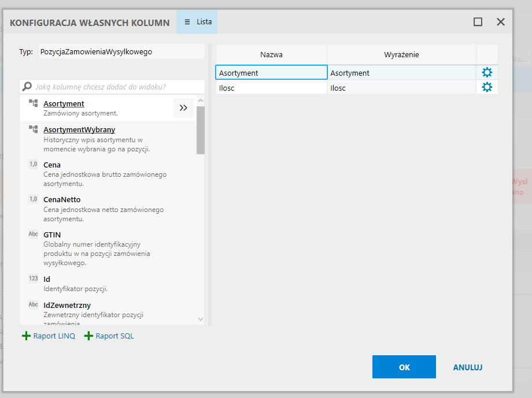The height and width of the screenshot is (398, 532).
Task: Maximize the configuration dialog window
Action: pos(478,22)
